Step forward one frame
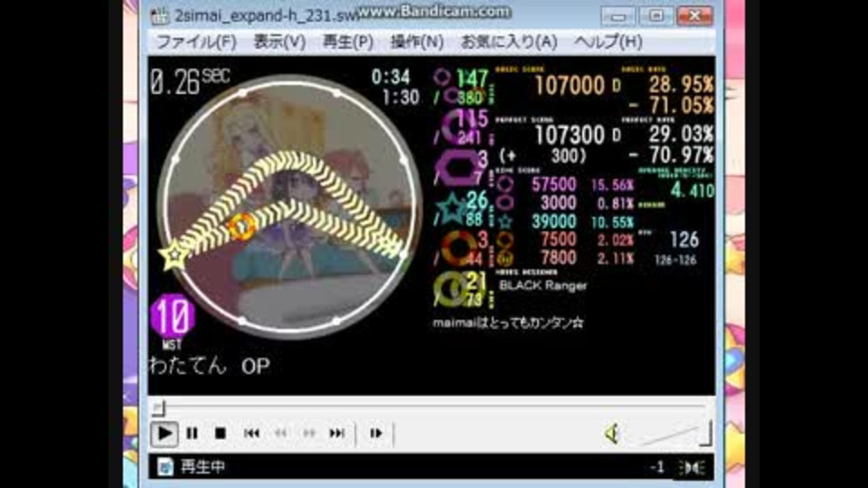868x488 pixels. click(x=376, y=433)
